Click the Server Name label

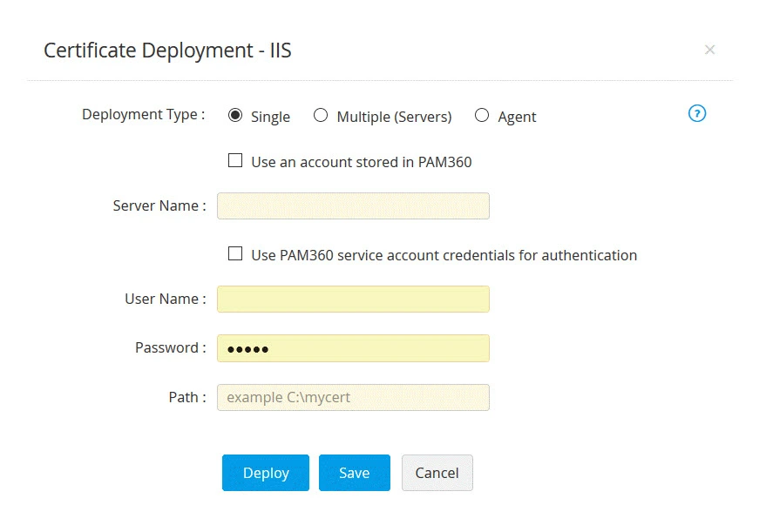point(158,205)
